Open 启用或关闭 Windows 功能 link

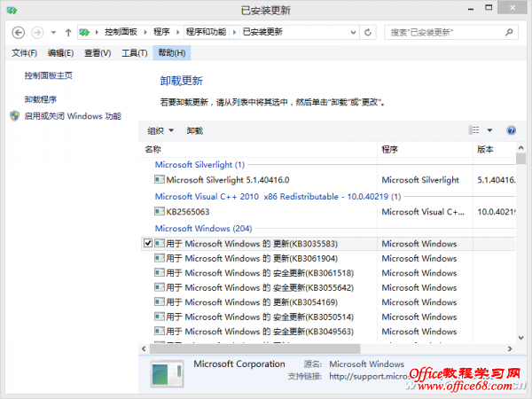point(73,116)
